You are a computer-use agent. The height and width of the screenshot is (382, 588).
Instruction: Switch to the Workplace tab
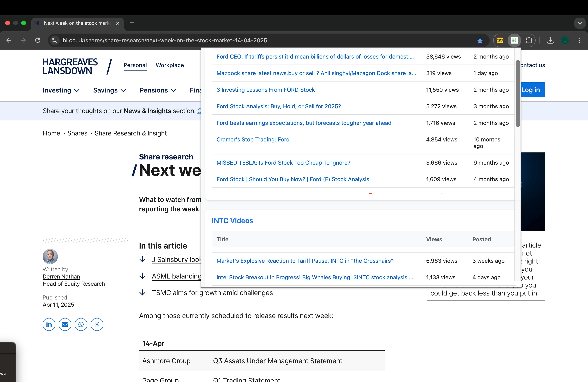coord(170,65)
